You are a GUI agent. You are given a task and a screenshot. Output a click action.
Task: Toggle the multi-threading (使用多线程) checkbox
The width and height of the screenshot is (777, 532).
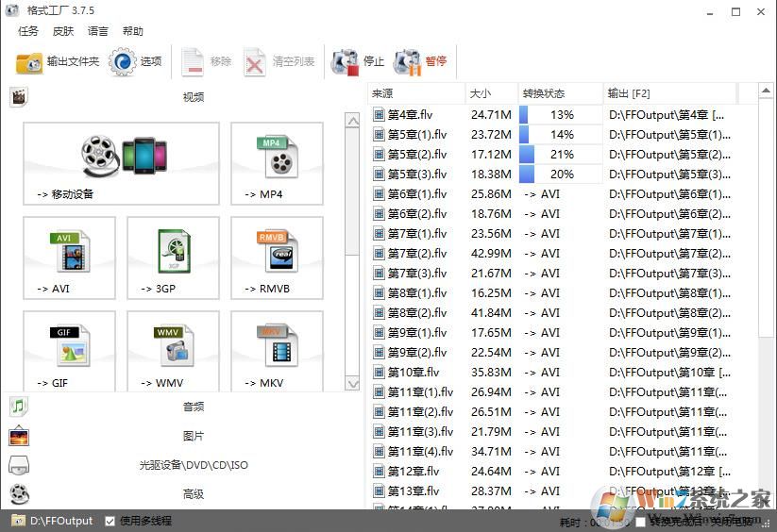pyautogui.click(x=110, y=521)
